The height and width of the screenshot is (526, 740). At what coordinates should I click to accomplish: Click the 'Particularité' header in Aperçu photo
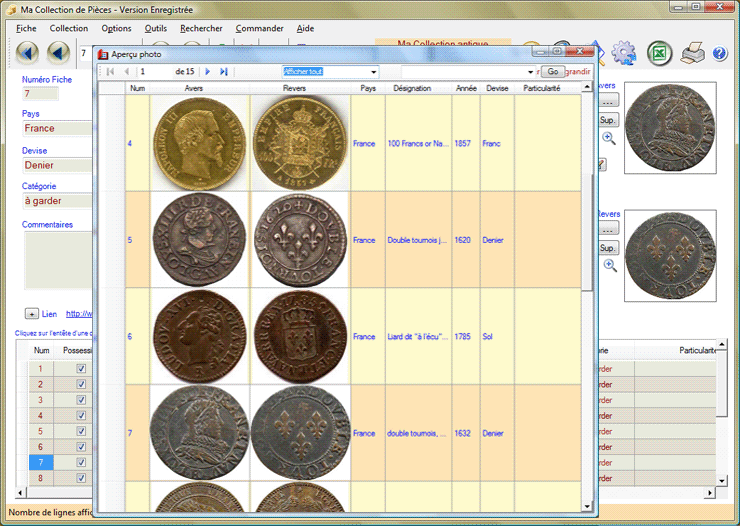tap(541, 88)
